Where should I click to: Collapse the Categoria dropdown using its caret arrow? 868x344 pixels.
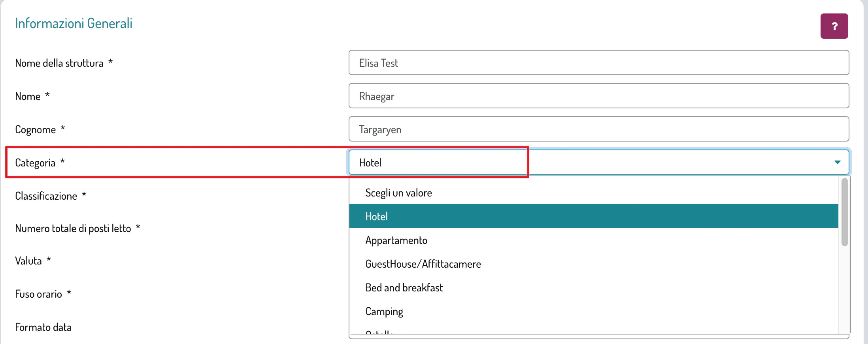click(837, 162)
